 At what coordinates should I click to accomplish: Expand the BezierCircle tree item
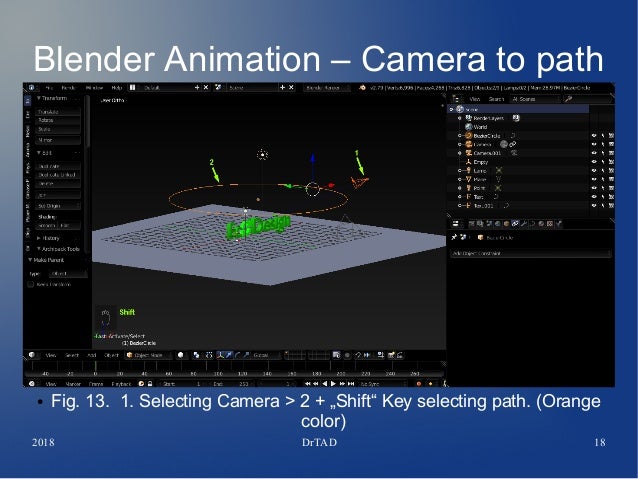(460, 136)
